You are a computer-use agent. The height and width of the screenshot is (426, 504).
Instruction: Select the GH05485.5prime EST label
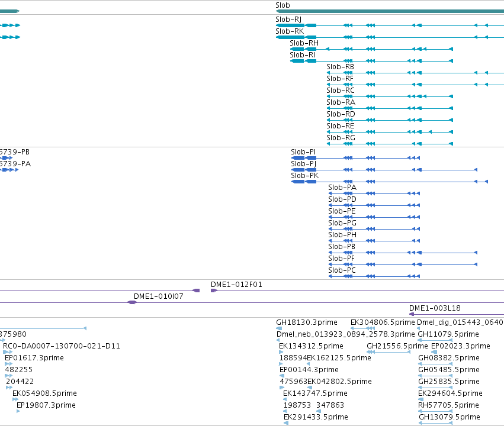click(x=449, y=370)
